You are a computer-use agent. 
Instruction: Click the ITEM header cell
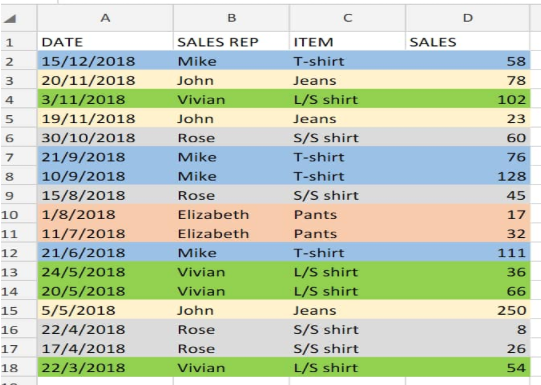pos(347,42)
